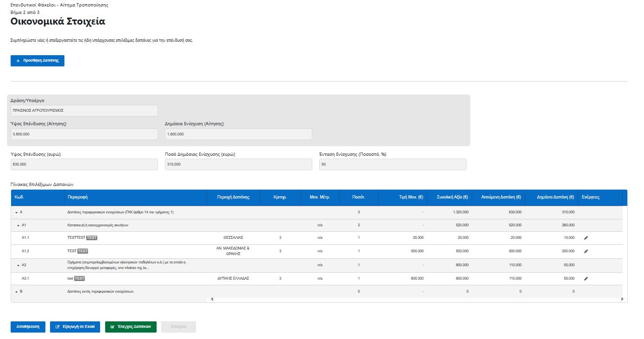644x339 pixels.
Task: Click the ΑΝ. ΜΑΚΕΔΟΝΙΑΣ & ΘΡΑΚΗΣ cell
Action: [x=233, y=251]
